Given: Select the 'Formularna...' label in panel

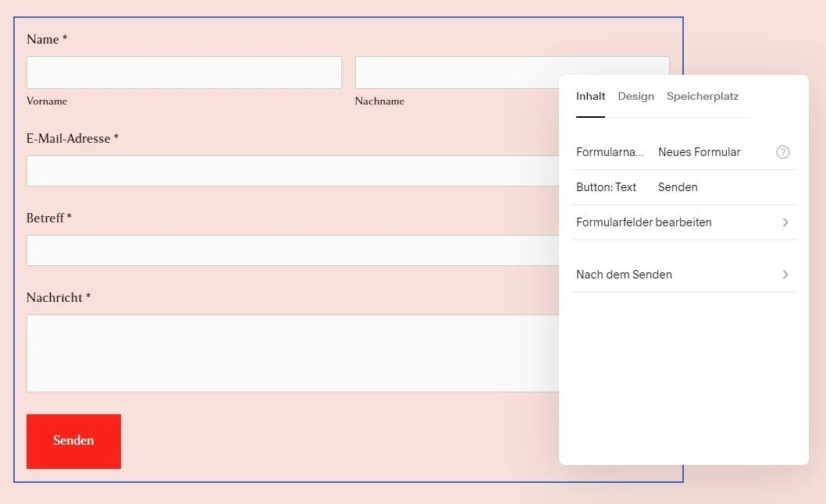Looking at the screenshot, I should click(x=610, y=152).
